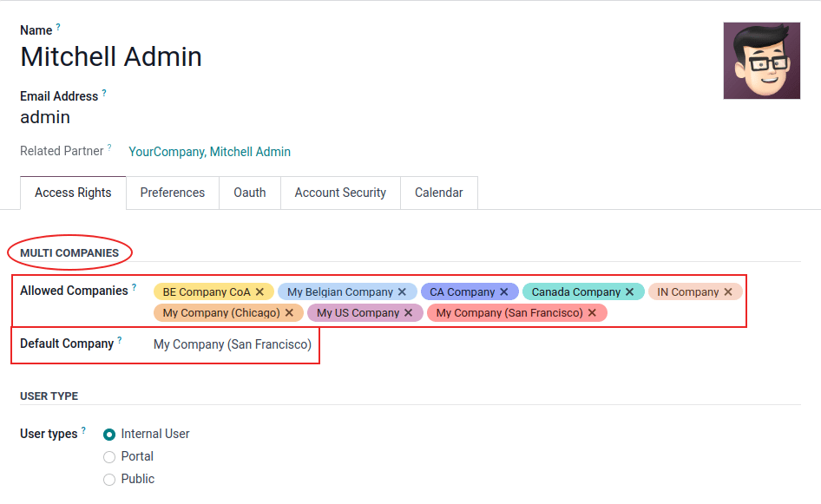Remove My Belgian Company tag
Screen dimensions: 821x504
pyautogui.click(x=402, y=292)
